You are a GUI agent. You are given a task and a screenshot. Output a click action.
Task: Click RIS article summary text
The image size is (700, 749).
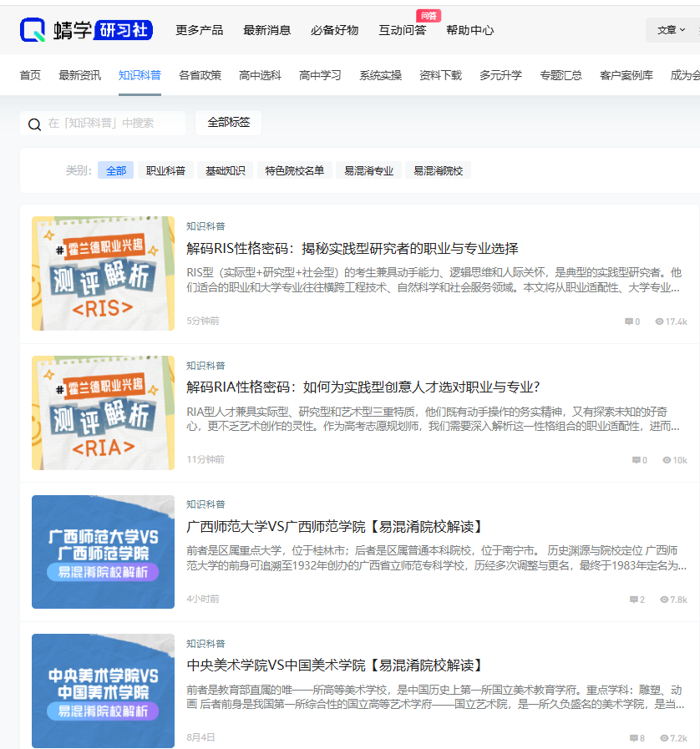pyautogui.click(x=434, y=280)
